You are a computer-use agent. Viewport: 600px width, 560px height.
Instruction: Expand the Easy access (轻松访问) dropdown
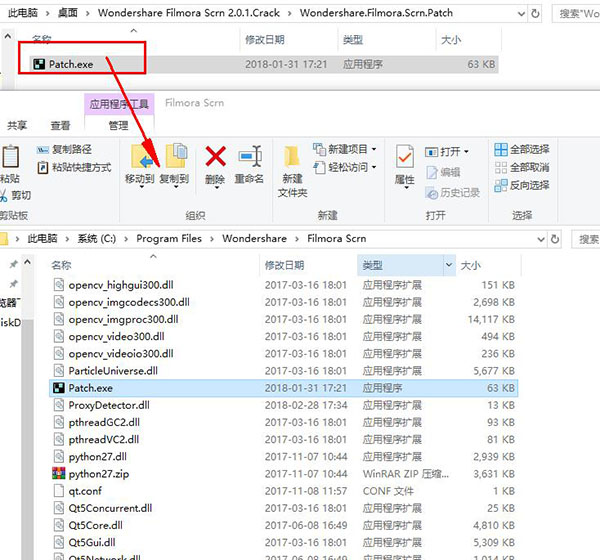[x=345, y=167]
